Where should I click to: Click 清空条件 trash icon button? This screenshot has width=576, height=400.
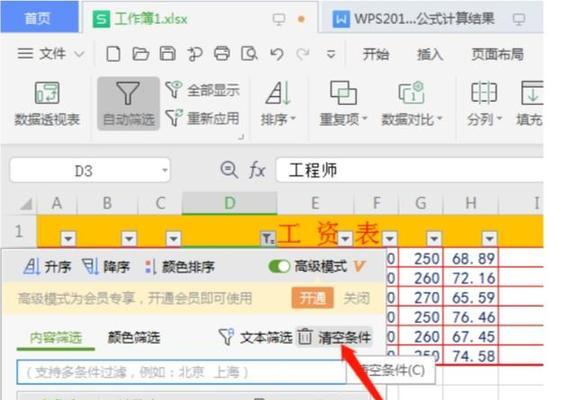click(x=334, y=337)
